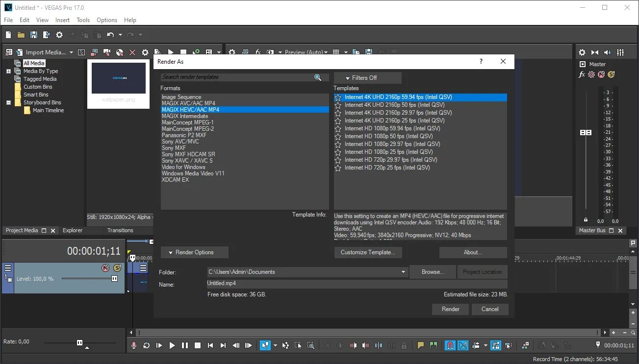The image size is (639, 364).
Task: Click the Name field with Untitled.mp4
Action: [357, 284]
